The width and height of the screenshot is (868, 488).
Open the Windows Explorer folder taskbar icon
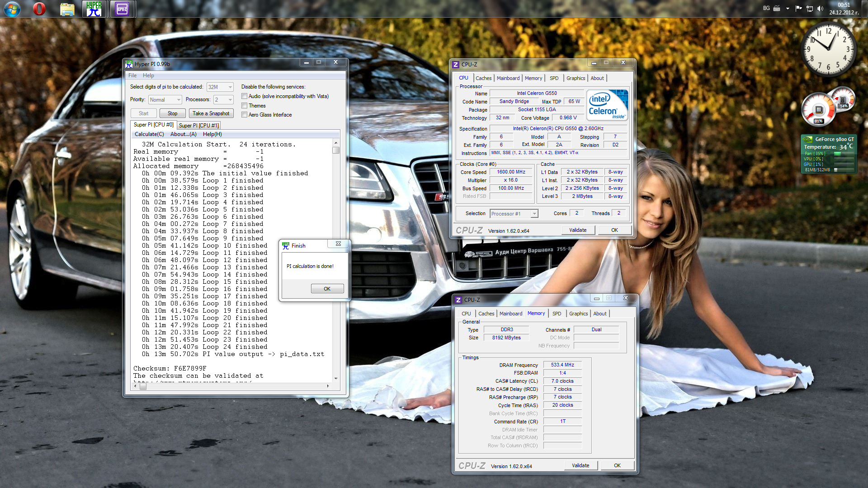click(x=67, y=9)
